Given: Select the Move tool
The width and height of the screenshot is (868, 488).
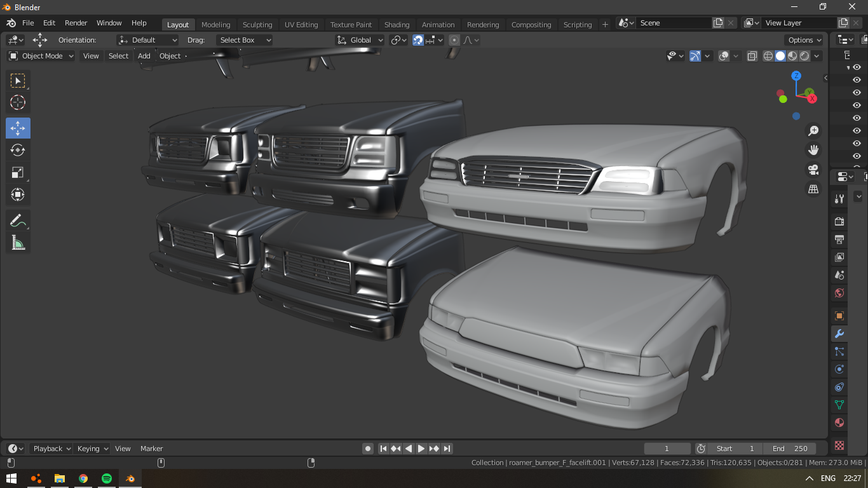Looking at the screenshot, I should tap(18, 128).
